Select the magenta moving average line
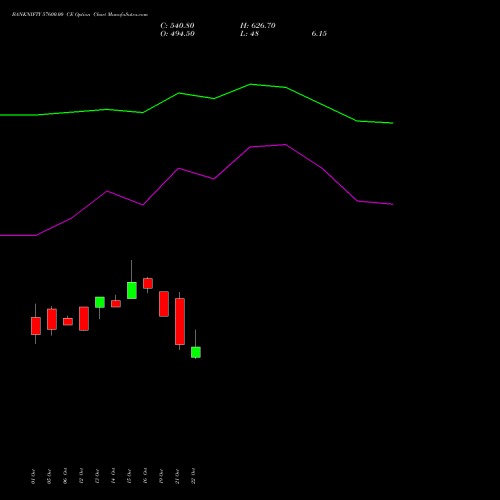Screen dimensions: 500x500 tap(197, 190)
